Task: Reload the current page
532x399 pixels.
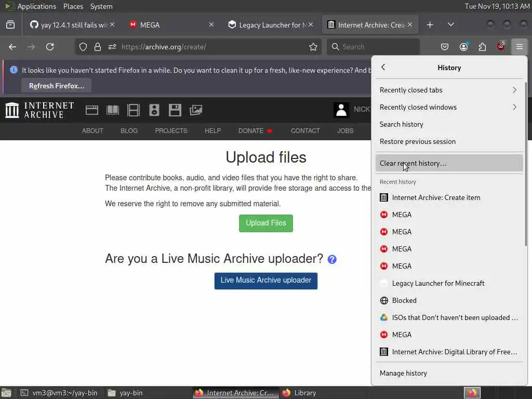Action: [50, 47]
